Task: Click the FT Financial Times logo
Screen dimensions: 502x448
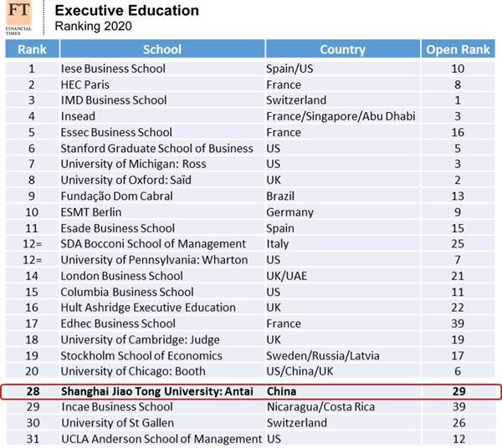Action: (x=21, y=18)
